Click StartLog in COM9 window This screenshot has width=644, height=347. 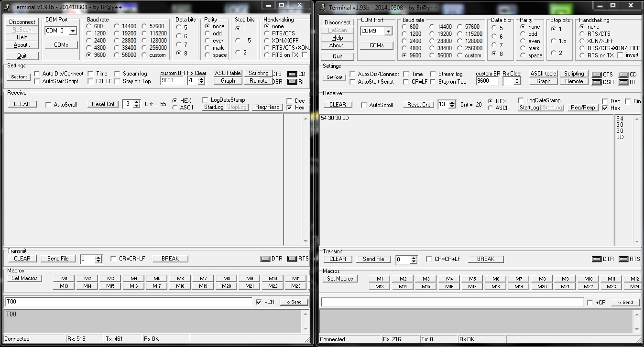[x=529, y=108]
